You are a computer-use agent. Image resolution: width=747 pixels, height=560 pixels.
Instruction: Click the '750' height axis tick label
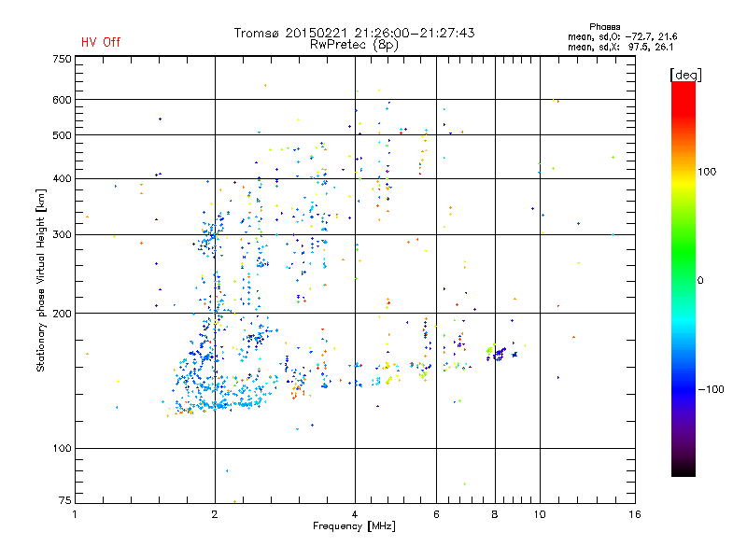(62, 59)
